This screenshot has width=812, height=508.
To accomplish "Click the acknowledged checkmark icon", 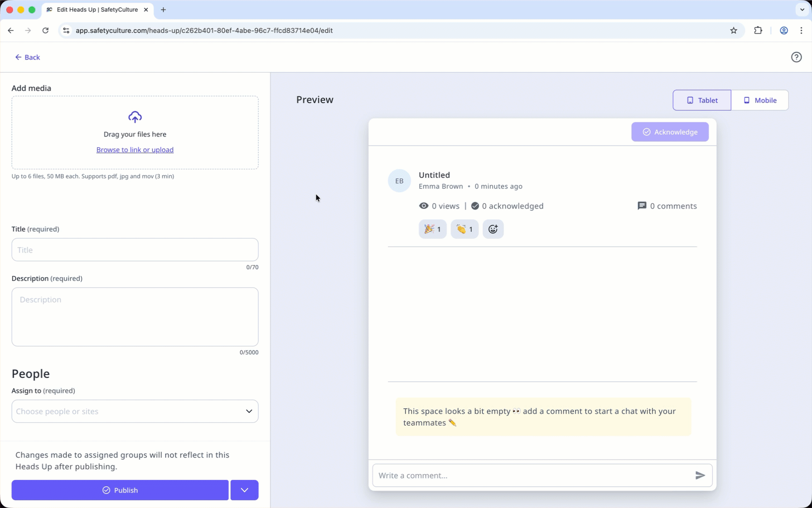I will [475, 206].
